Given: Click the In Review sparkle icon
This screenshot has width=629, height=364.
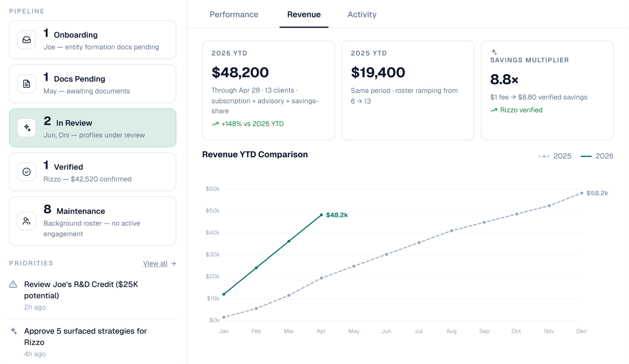Looking at the screenshot, I should [27, 128].
